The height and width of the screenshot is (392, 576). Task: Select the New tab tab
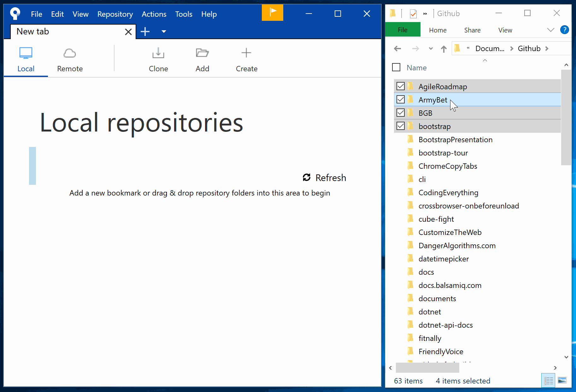73,32
